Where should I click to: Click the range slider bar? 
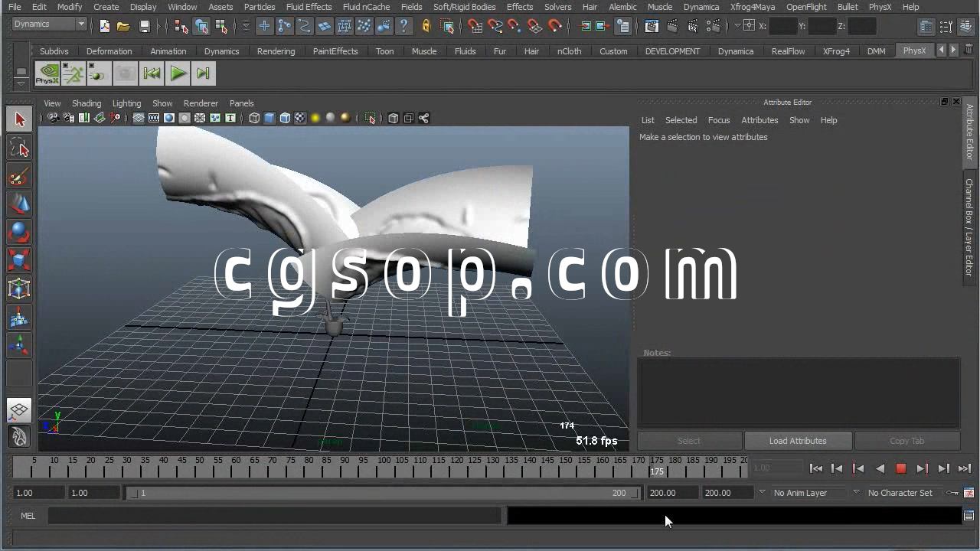[383, 493]
